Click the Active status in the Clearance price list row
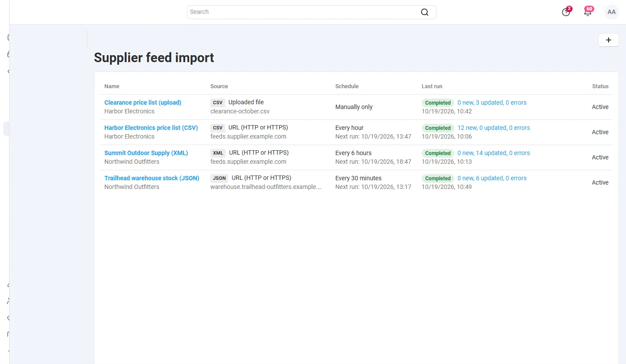Screen dimensions: 626x364 600,107
